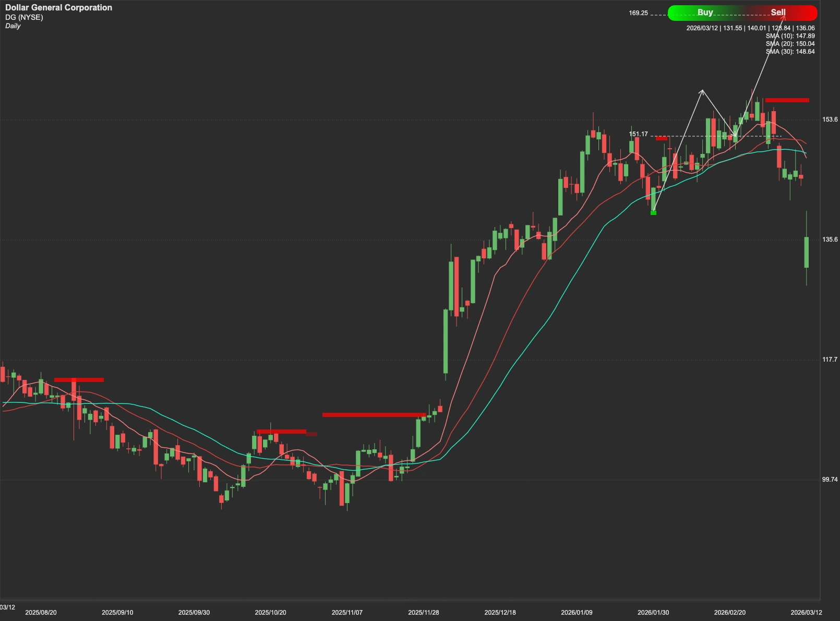
Task: Click the 2025/09/10 date axis label
Action: click(x=117, y=613)
